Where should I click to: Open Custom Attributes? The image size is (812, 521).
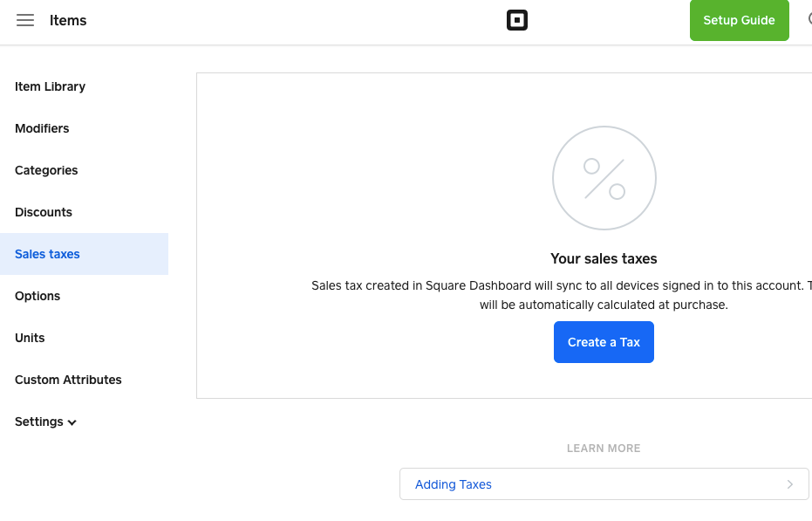(68, 380)
